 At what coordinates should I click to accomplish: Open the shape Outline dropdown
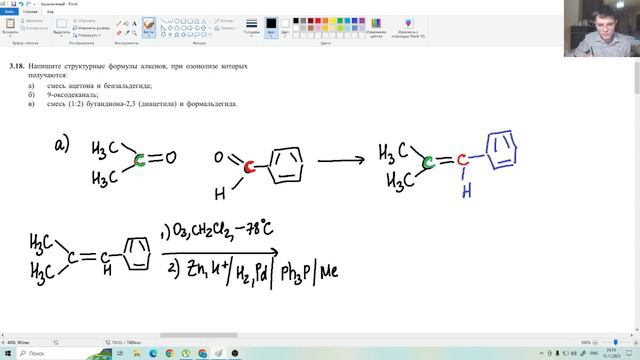click(224, 21)
